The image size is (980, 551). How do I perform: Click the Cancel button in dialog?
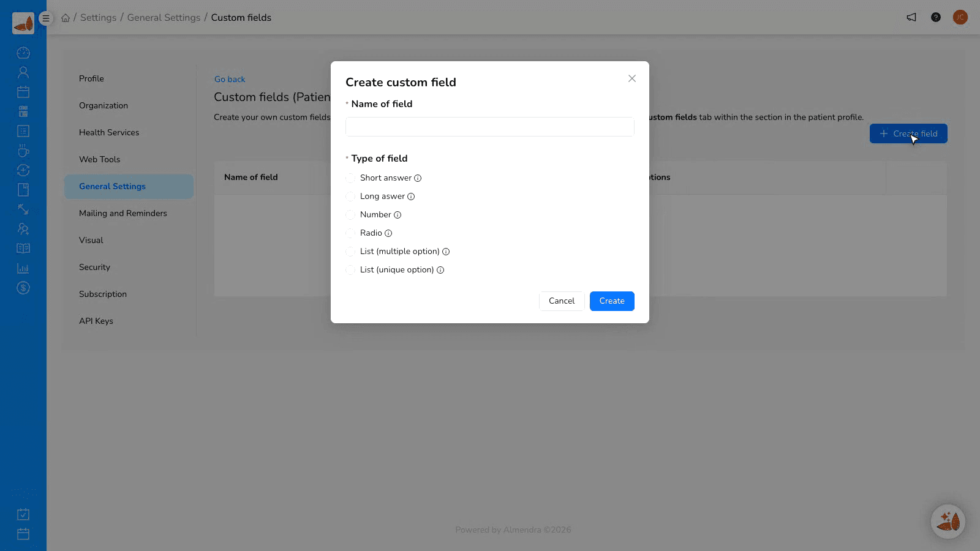tap(562, 301)
